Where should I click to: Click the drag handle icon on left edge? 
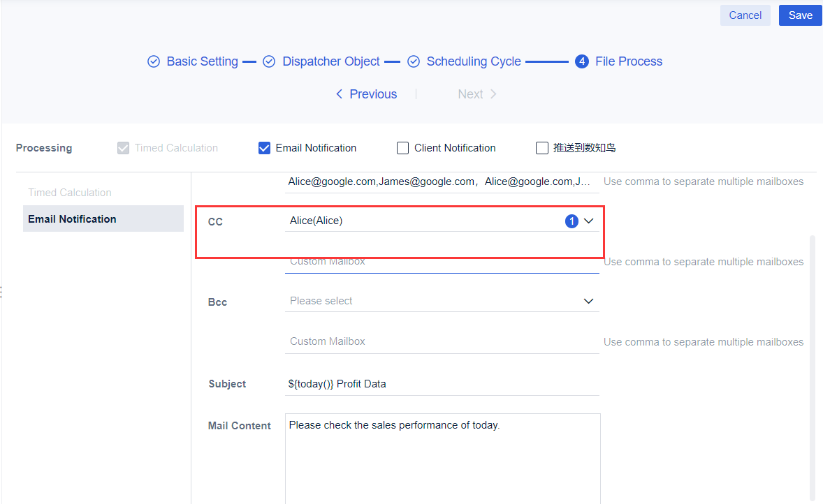click(2, 293)
